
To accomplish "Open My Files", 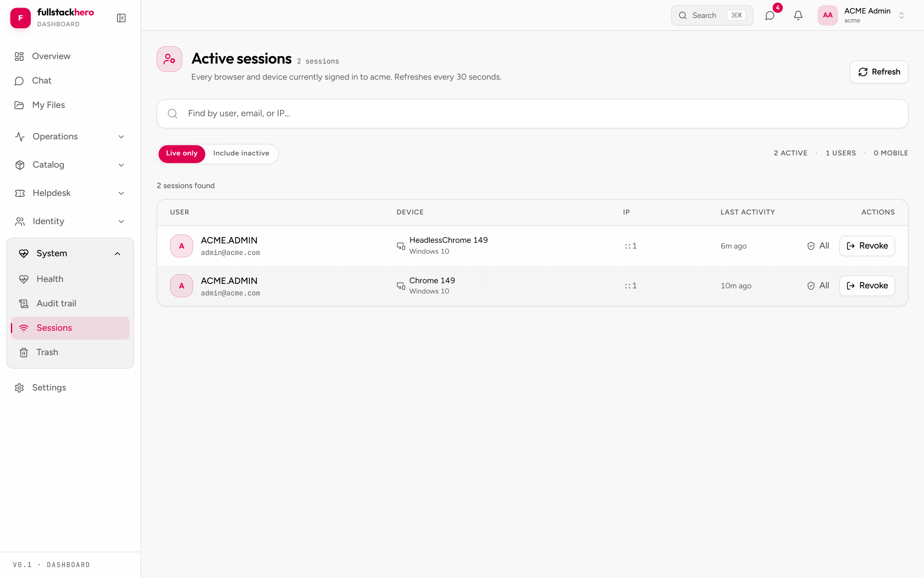I will [x=70, y=105].
